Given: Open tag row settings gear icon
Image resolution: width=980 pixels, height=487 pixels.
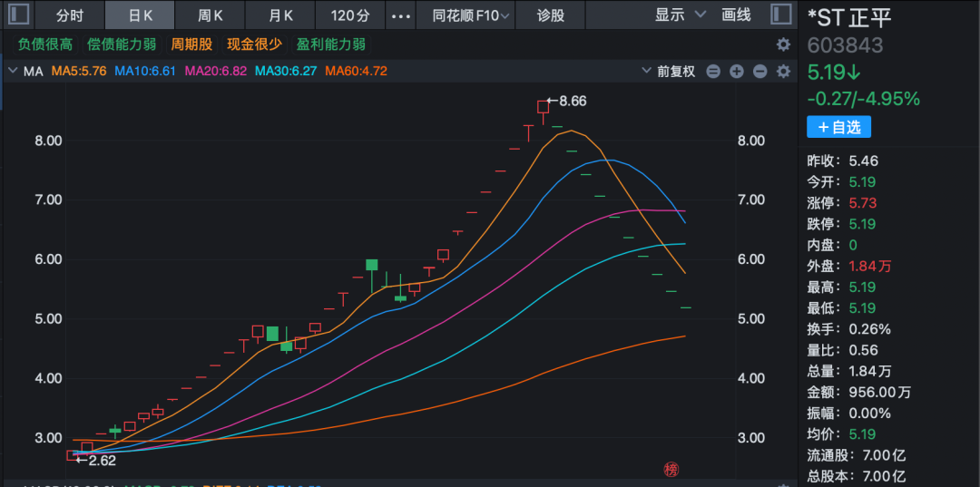Looking at the screenshot, I should pyautogui.click(x=783, y=44).
